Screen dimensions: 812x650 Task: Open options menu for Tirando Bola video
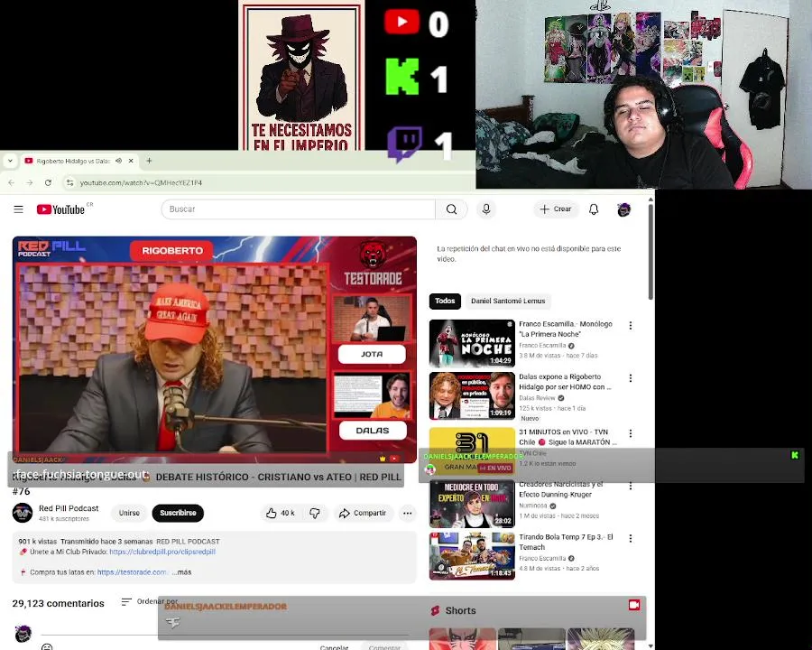631,539
